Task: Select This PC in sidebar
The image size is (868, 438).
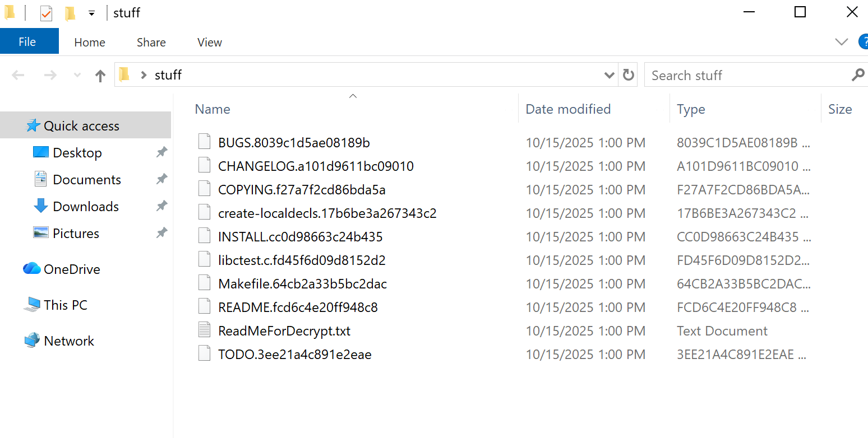Action: pos(66,305)
